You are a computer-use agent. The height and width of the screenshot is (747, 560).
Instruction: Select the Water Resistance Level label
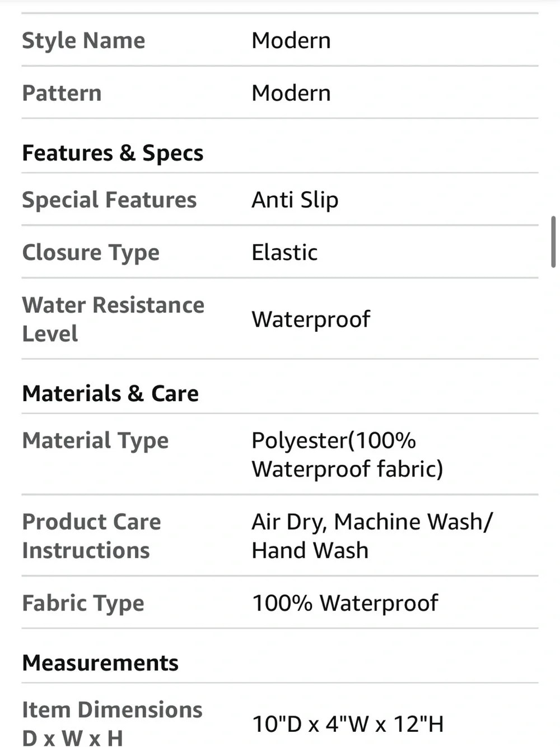click(113, 319)
